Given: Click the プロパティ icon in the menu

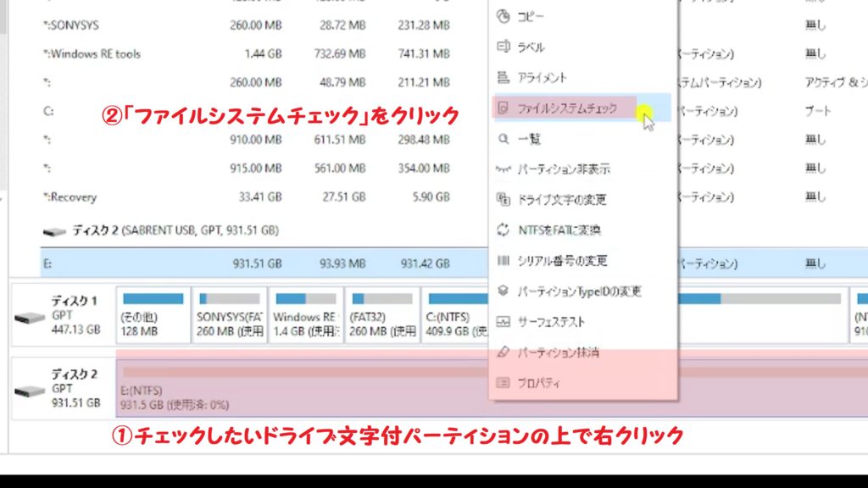Looking at the screenshot, I should 502,382.
